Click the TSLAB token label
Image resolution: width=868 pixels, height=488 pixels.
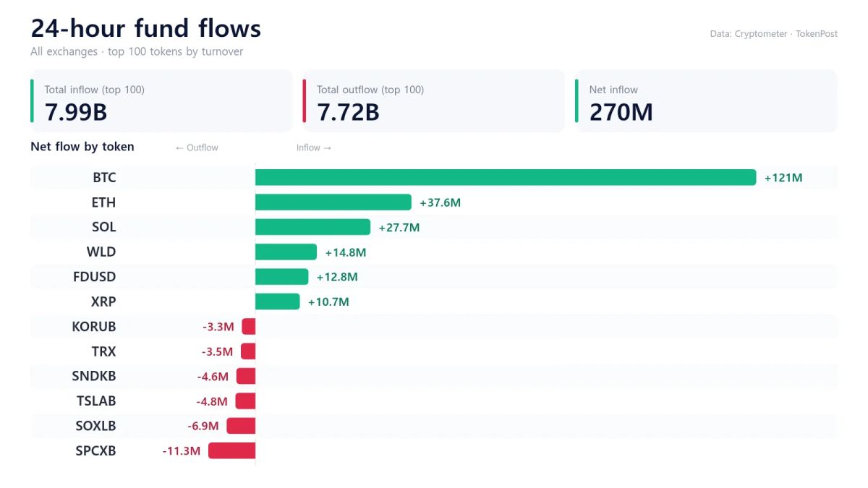96,401
